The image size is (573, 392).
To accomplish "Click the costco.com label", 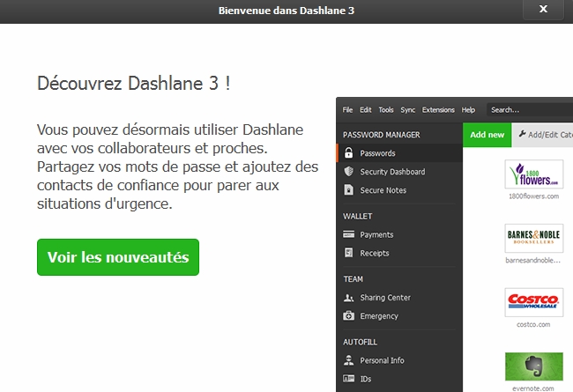I will coord(533,324).
